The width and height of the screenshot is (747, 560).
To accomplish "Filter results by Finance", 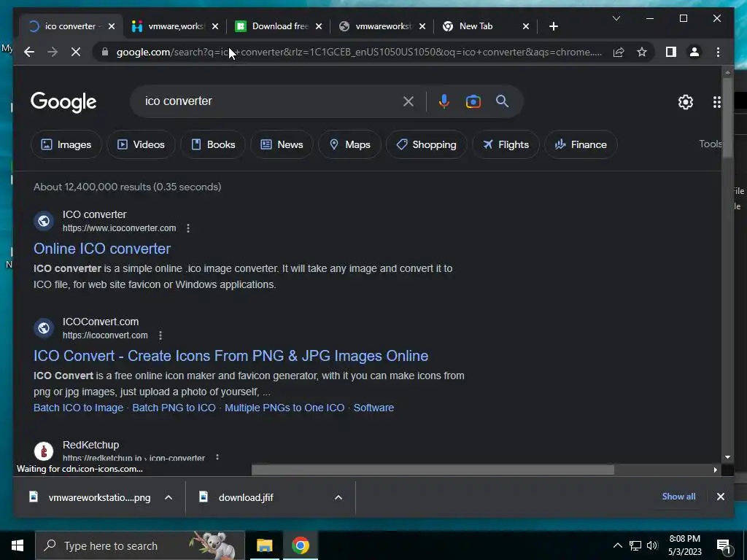I will point(581,144).
